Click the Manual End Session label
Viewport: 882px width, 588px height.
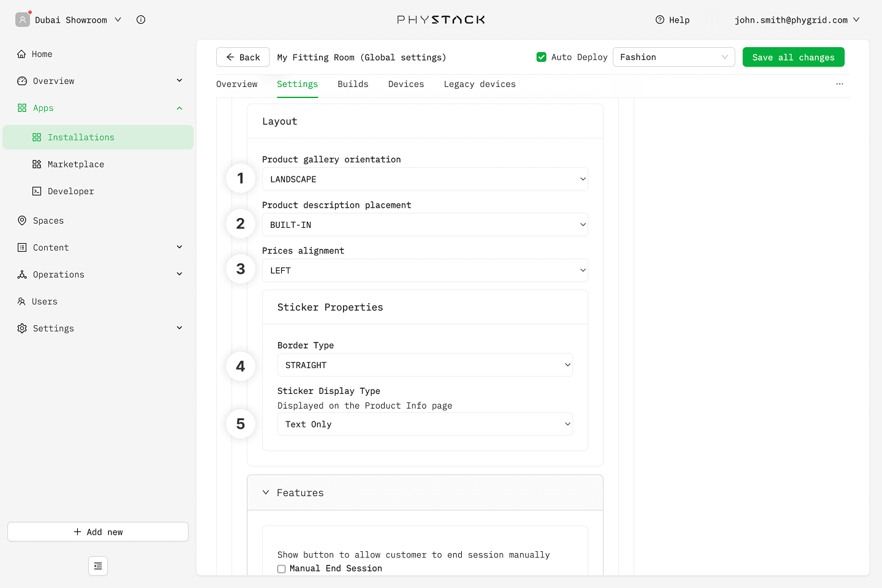336,568
